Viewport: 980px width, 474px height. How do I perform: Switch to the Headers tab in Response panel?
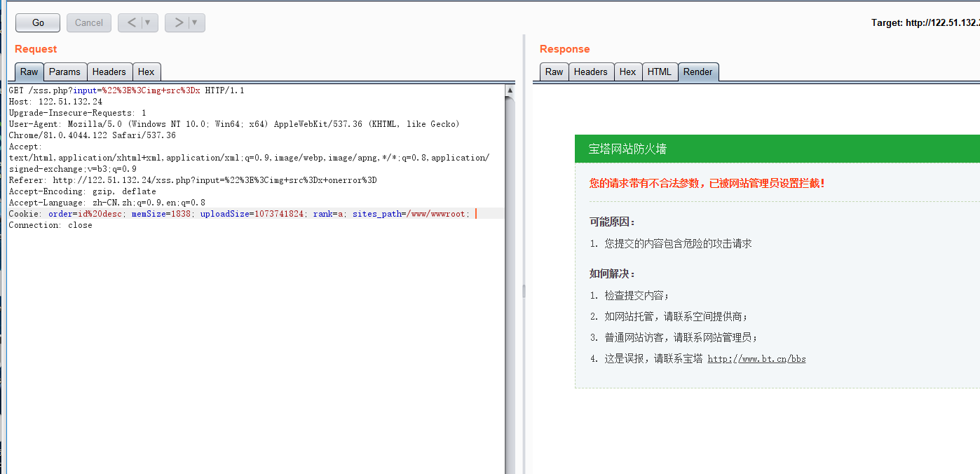click(591, 71)
